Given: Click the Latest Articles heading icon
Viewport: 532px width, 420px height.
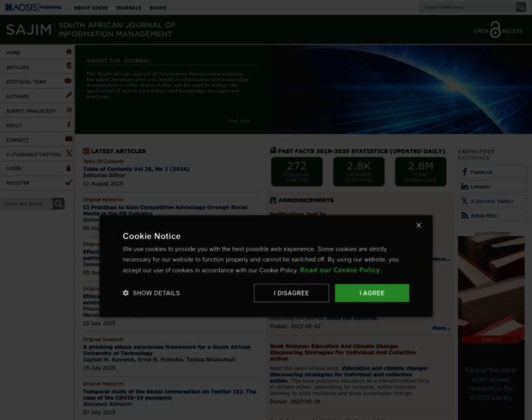Looking at the screenshot, I should click(86, 151).
